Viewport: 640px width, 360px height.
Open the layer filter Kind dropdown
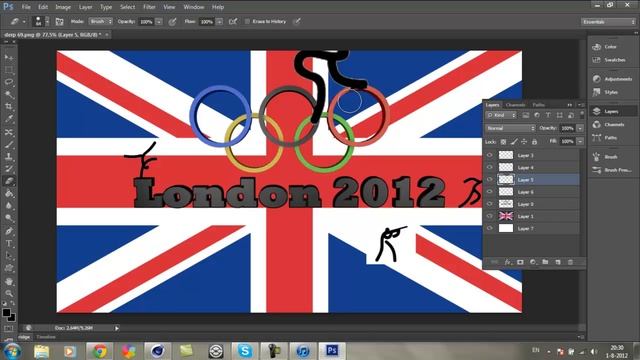pyautogui.click(x=501, y=116)
